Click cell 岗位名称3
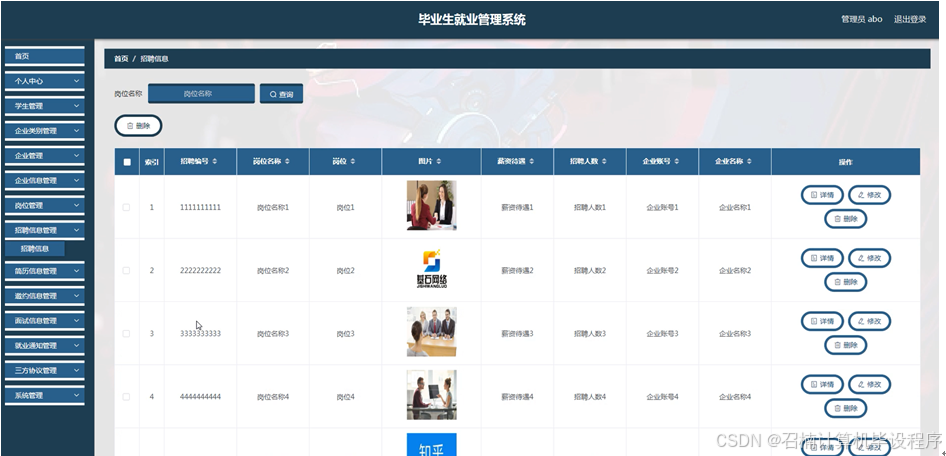The width and height of the screenshot is (946, 456). coord(273,334)
